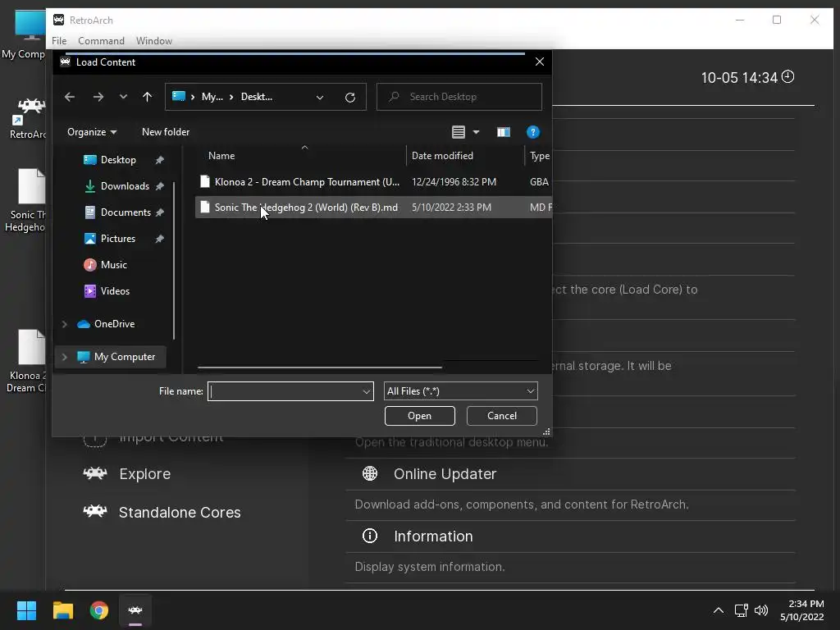Select My Computer in navigation pane
The height and width of the screenshot is (630, 840).
[125, 357]
